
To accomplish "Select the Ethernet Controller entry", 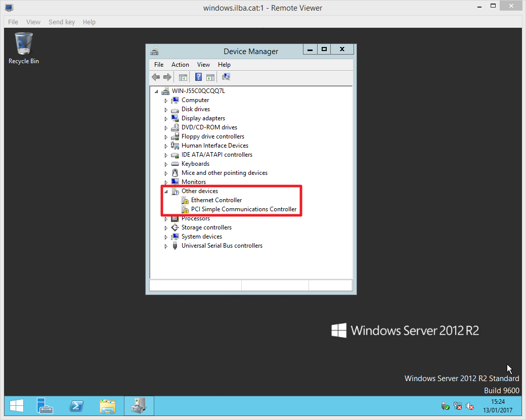I will pyautogui.click(x=216, y=200).
